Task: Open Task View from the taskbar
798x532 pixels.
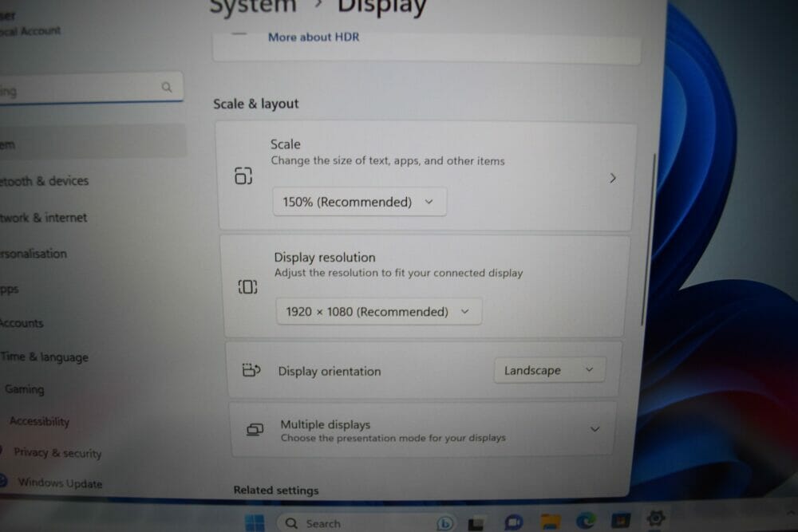Action: click(x=476, y=523)
